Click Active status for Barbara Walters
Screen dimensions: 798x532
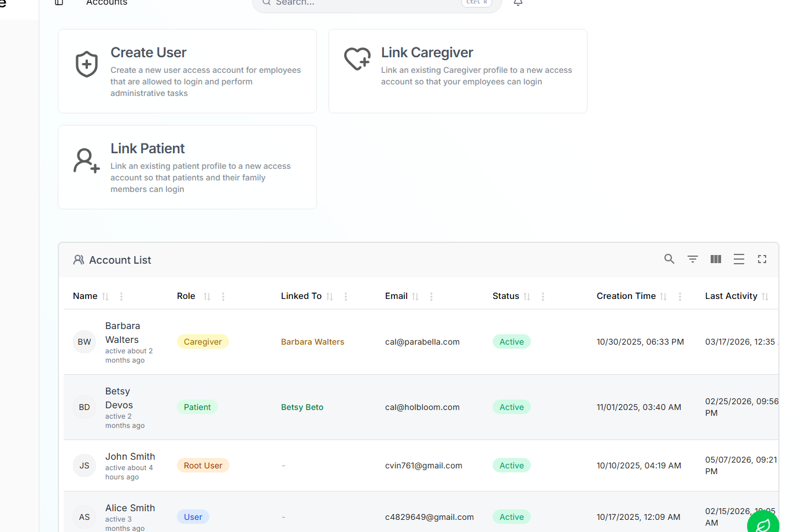coord(512,342)
